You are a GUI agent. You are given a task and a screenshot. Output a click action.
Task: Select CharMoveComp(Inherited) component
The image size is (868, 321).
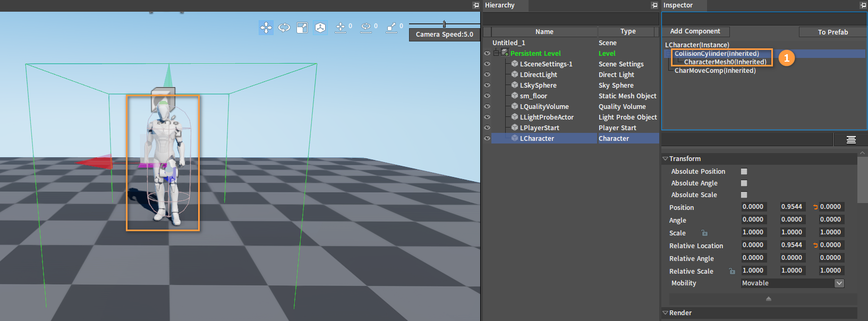point(715,71)
